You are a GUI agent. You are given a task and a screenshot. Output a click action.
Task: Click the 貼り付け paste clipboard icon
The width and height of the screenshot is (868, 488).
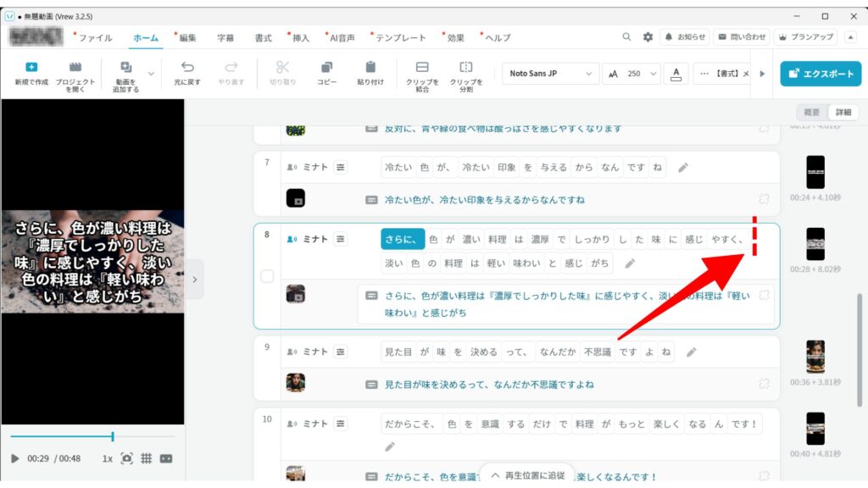(x=370, y=67)
